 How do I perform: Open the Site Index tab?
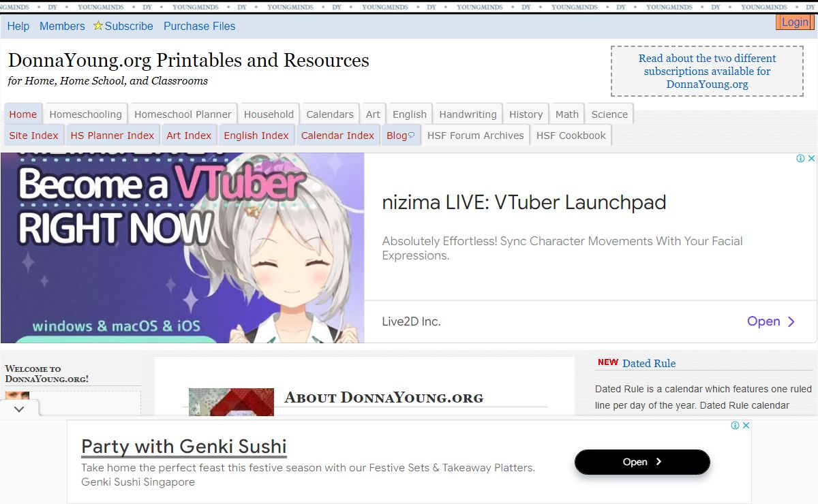coord(34,136)
